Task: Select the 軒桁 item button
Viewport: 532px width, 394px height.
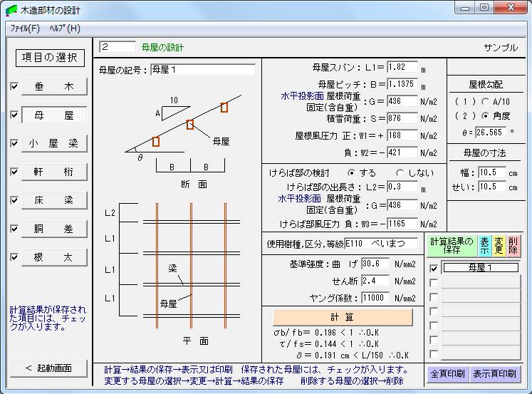Action: (54, 172)
